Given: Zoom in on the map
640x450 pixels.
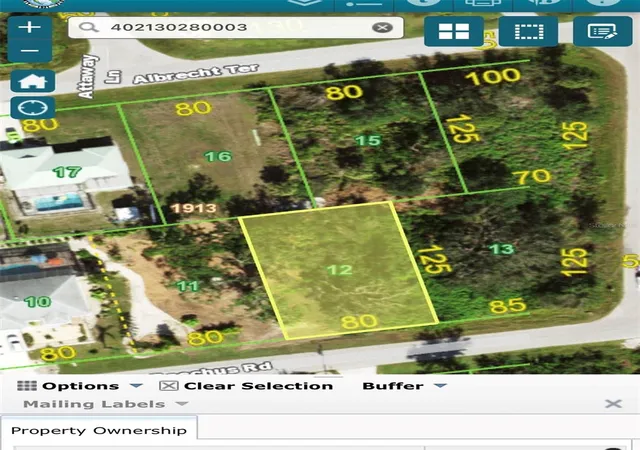Looking at the screenshot, I should click(30, 27).
